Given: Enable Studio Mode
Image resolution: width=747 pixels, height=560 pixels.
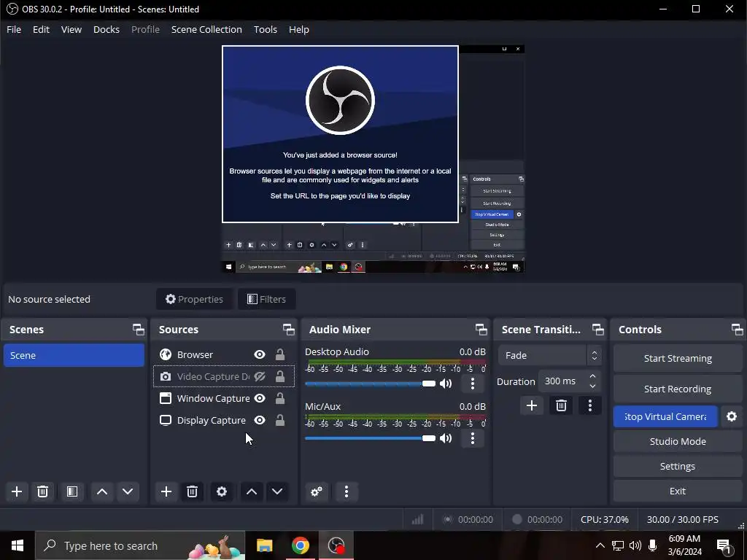Looking at the screenshot, I should [678, 441].
